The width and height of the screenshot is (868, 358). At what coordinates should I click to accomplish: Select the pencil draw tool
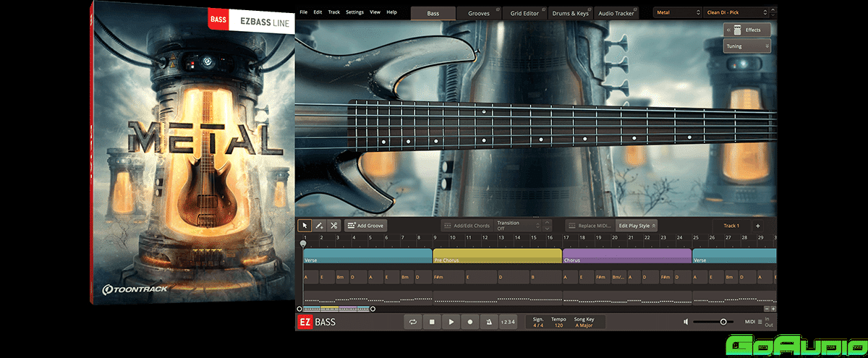click(x=320, y=226)
